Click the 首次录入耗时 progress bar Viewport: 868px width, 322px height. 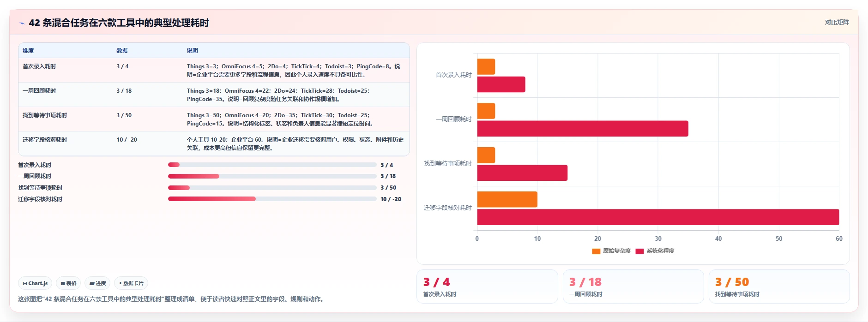(x=272, y=165)
